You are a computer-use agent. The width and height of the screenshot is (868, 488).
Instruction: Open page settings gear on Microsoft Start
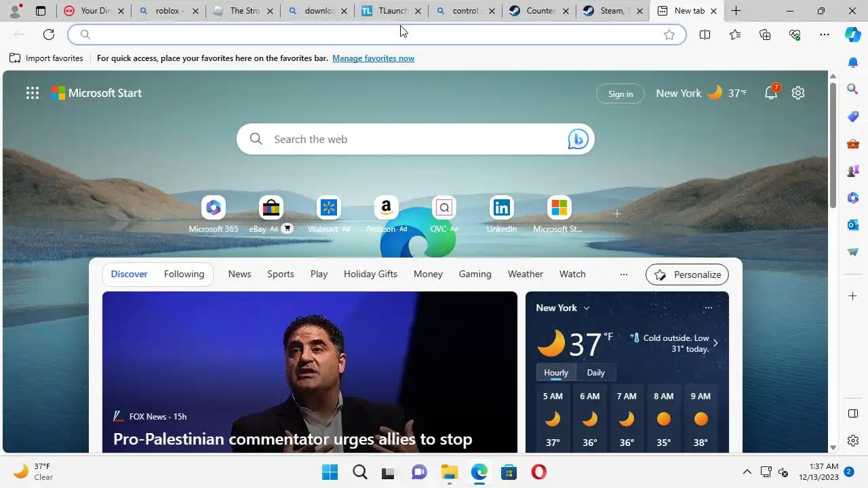point(798,94)
